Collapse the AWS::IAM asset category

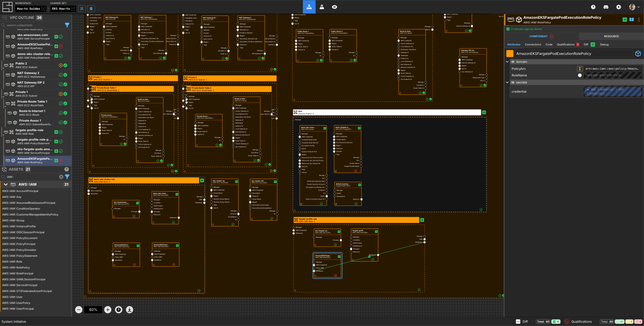click(6, 184)
